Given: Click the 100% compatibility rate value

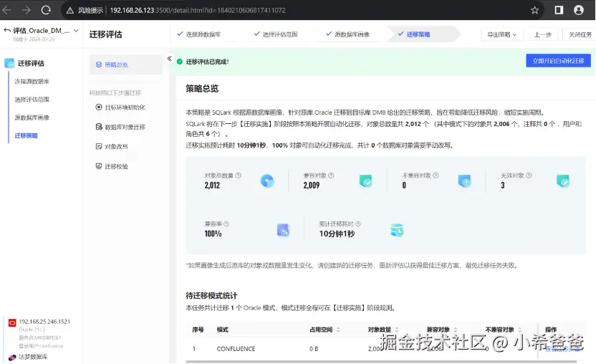Looking at the screenshot, I should (x=213, y=234).
